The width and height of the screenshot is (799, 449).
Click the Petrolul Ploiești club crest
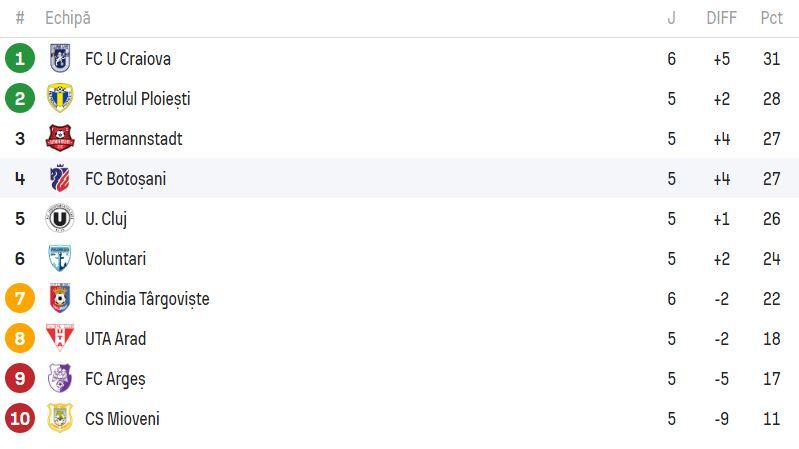pyautogui.click(x=60, y=99)
